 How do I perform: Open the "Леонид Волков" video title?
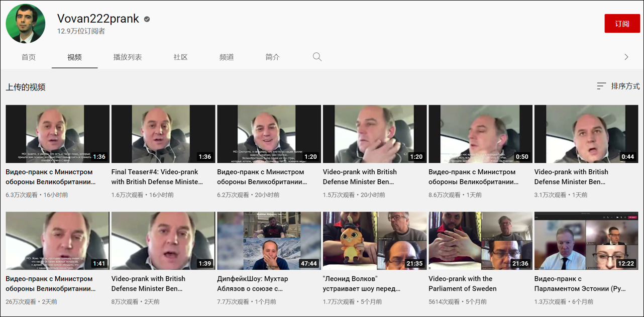point(362,284)
